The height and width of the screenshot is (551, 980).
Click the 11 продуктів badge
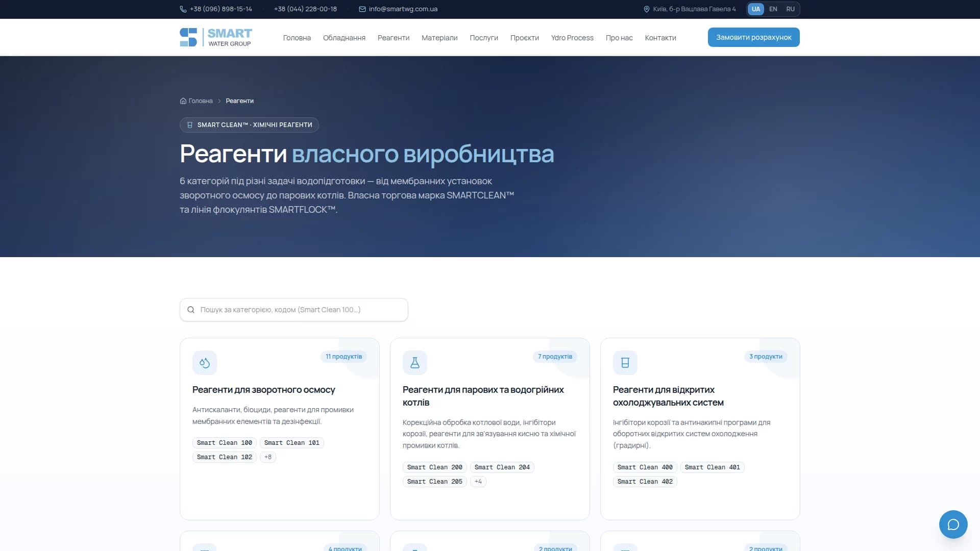click(344, 357)
